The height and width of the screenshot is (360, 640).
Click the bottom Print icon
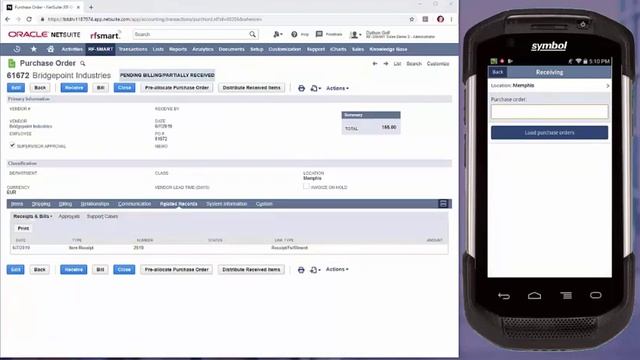click(301, 270)
